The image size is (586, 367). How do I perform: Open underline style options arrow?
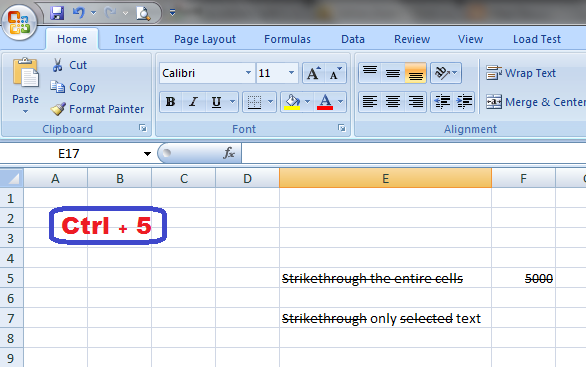point(232,102)
